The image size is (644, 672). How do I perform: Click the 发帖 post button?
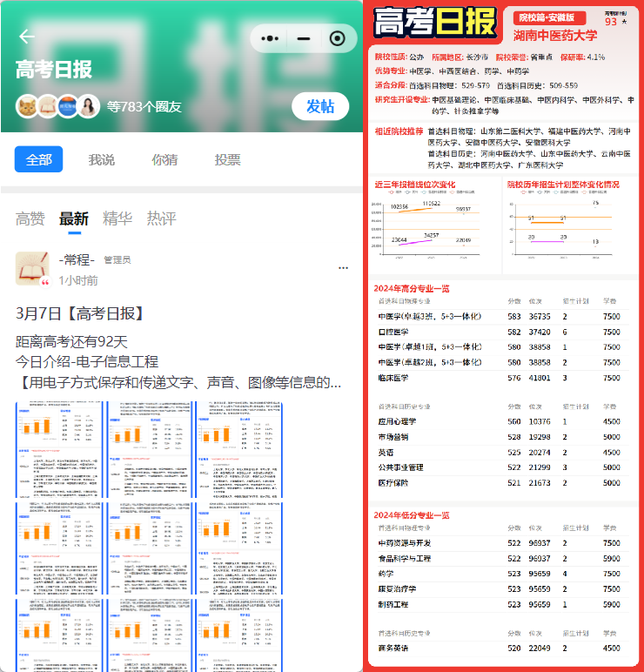click(320, 106)
